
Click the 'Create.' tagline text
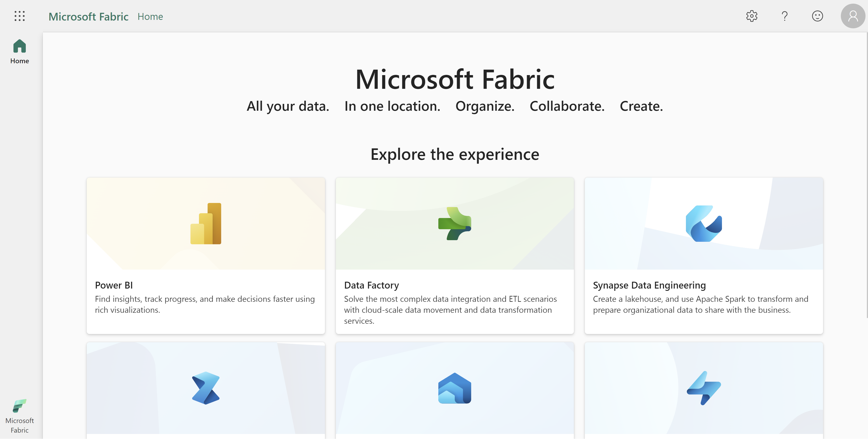pos(641,106)
